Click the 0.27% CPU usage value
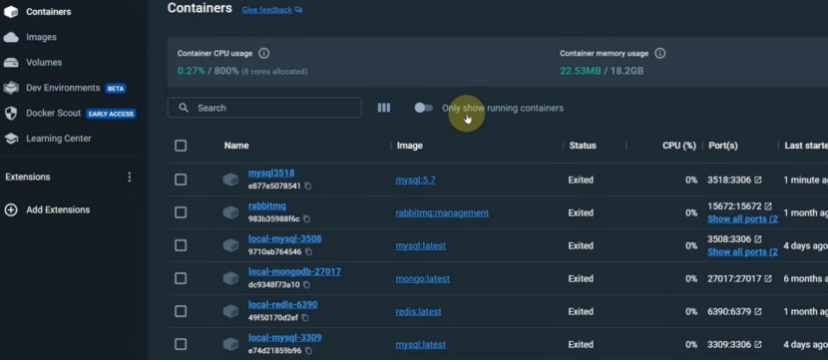828x362 pixels. coord(191,71)
